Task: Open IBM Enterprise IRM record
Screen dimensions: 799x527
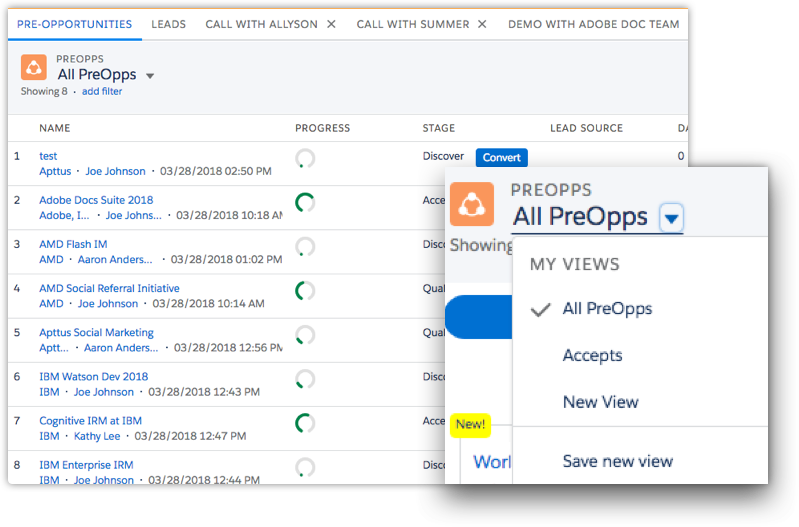Action: (86, 465)
